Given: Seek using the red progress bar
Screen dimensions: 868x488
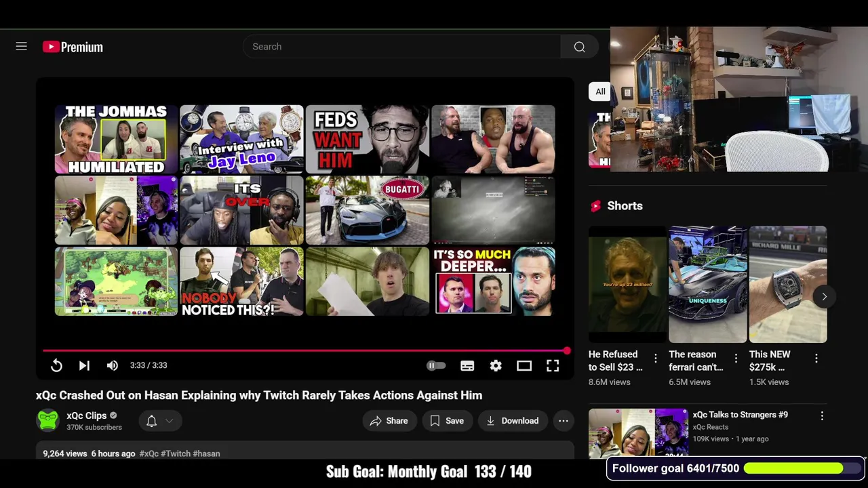Looking at the screenshot, I should (304, 350).
